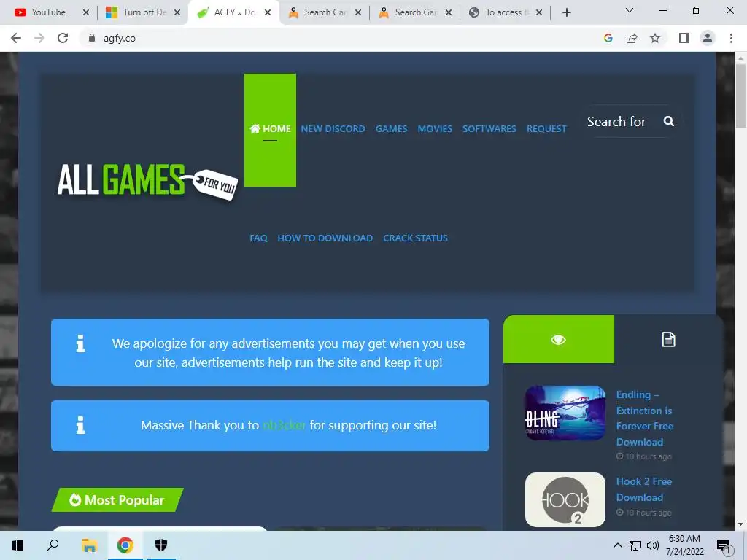Image resolution: width=747 pixels, height=560 pixels.
Task: Open the MOVIES menu item
Action: 435,128
